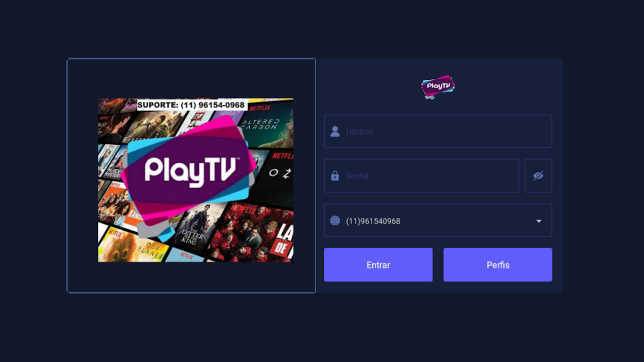The height and width of the screenshot is (362, 644).
Task: Click the user silhouette icon in Usuário field
Action: [335, 132]
